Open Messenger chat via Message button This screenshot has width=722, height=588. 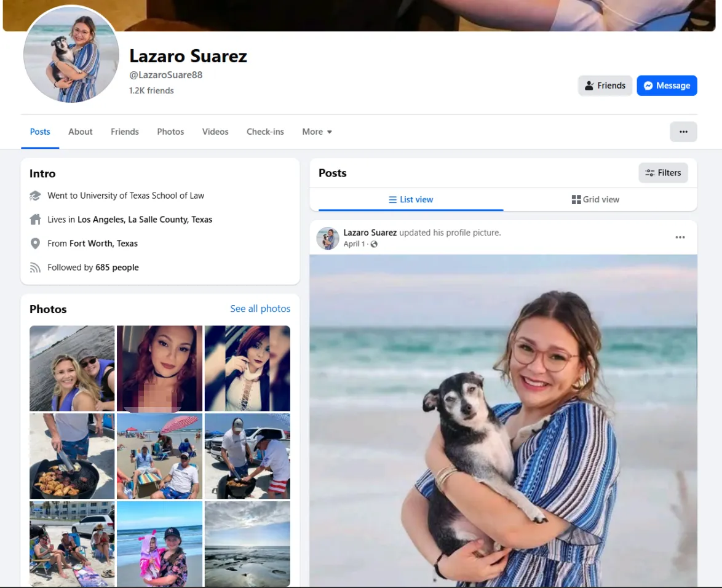coord(667,85)
